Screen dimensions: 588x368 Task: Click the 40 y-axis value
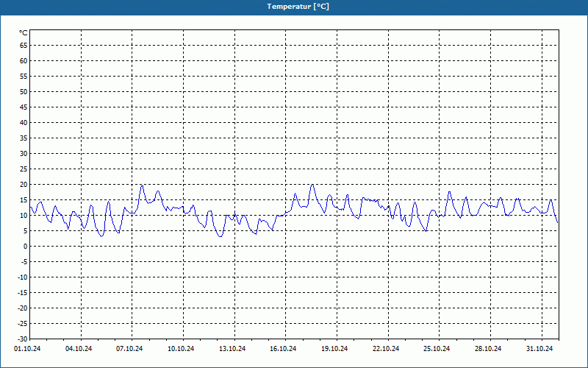click(x=24, y=122)
